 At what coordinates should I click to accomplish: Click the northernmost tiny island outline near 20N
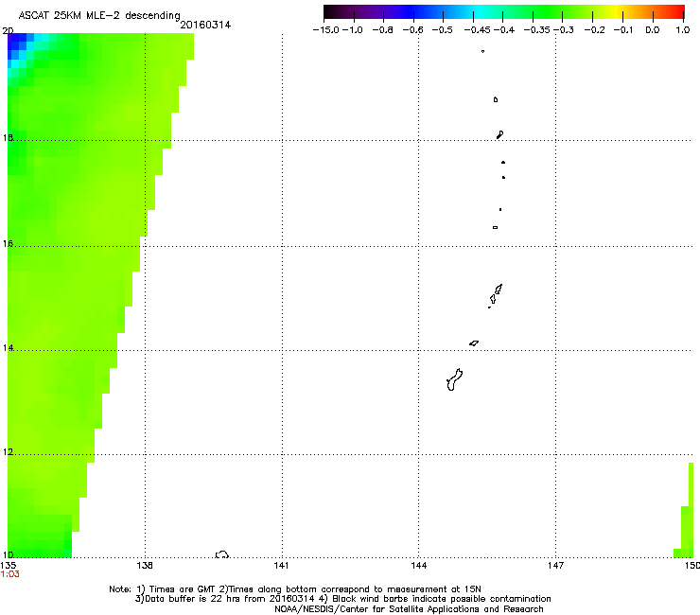(482, 51)
